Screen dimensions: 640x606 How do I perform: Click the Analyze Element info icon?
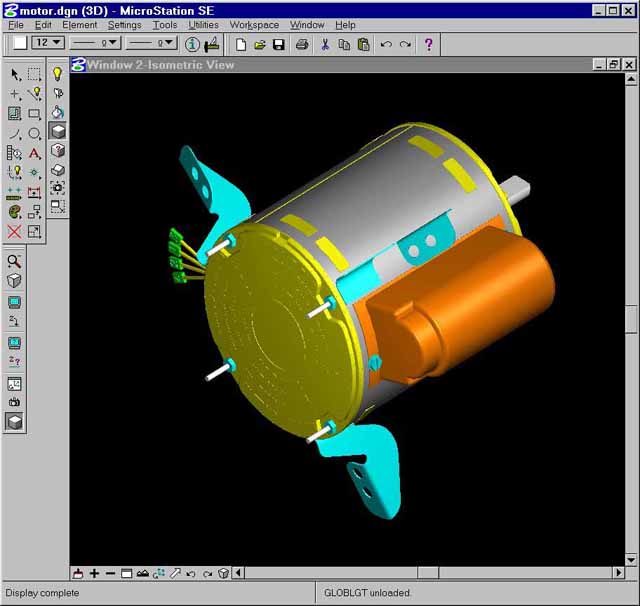click(x=193, y=44)
